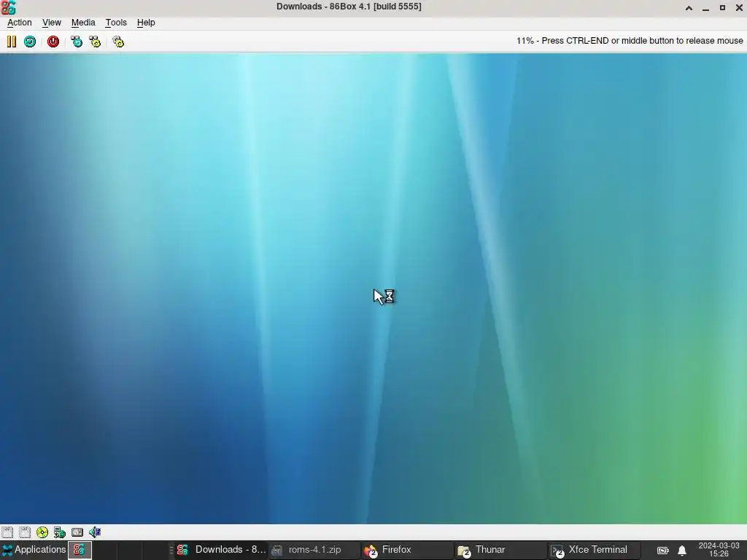
Task: Click the second floppy drive status icon
Action: coord(25,532)
